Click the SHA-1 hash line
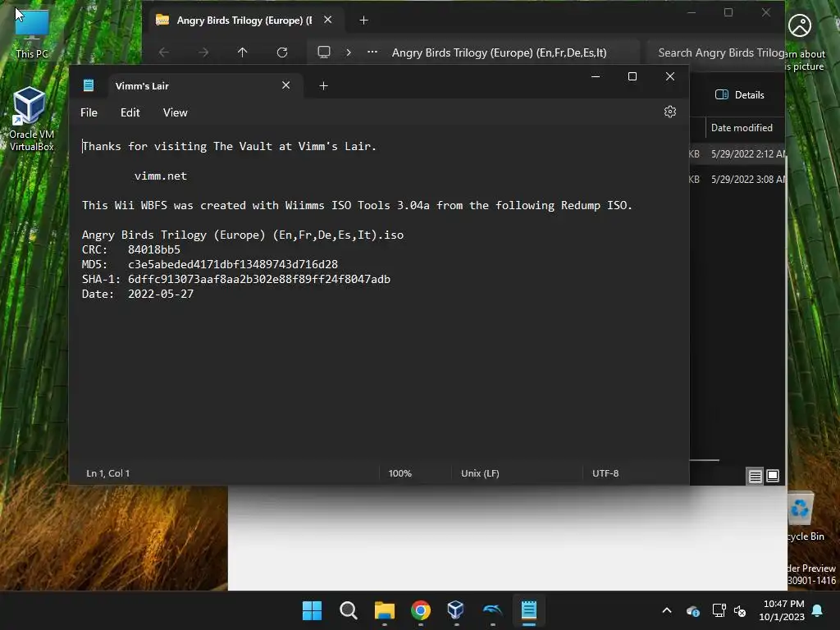Screen dimensions: 840x630 point(235,279)
